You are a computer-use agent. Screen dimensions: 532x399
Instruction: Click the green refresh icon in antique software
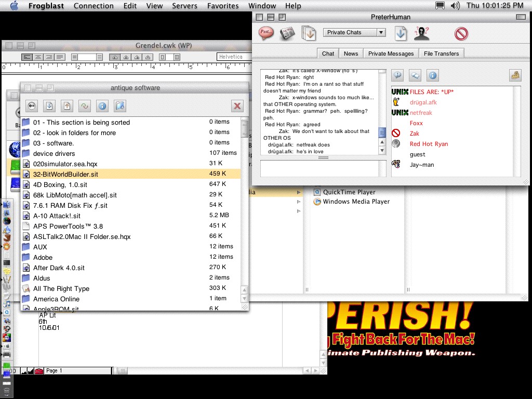pos(85,106)
